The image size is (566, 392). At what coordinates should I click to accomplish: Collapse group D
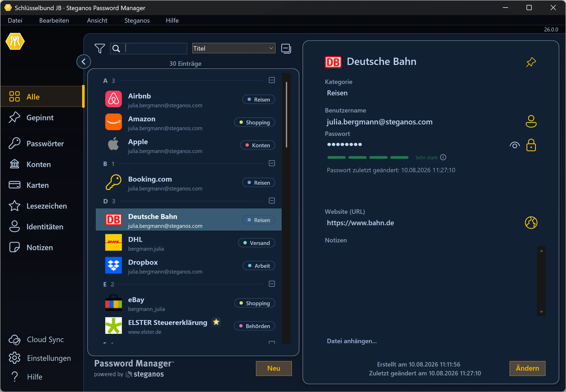coord(272,201)
